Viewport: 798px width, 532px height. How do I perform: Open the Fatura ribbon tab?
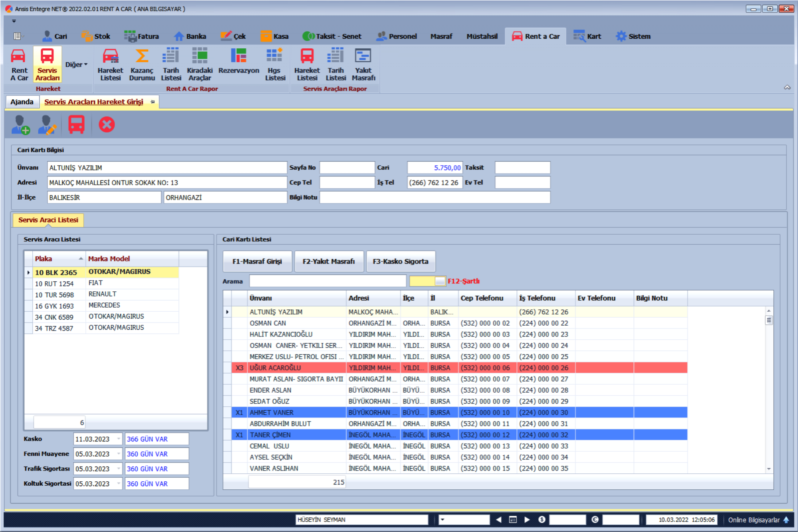click(x=141, y=36)
